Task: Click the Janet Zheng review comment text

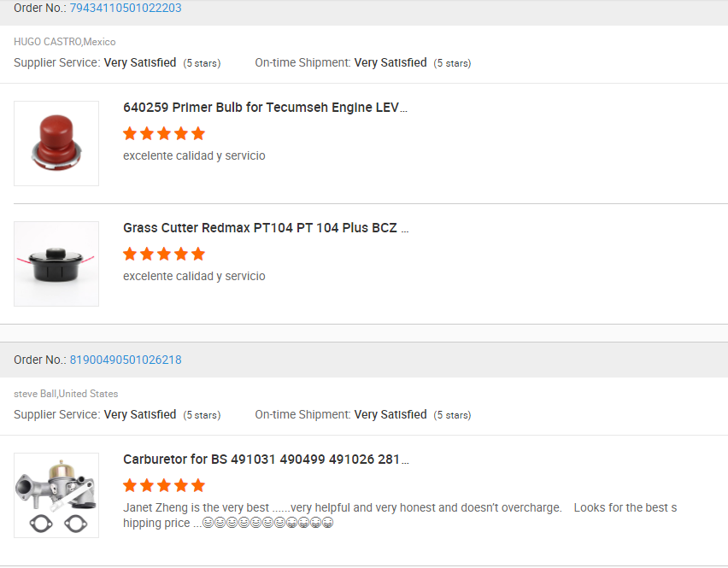Action: (342, 507)
